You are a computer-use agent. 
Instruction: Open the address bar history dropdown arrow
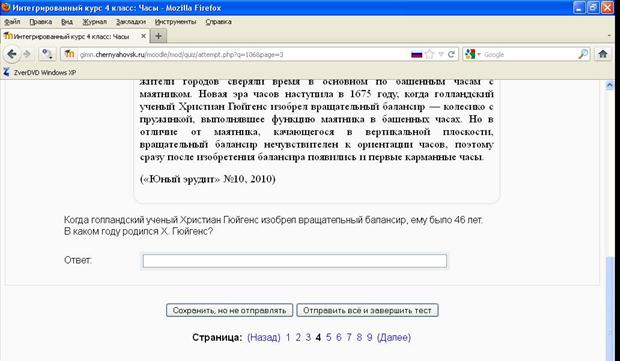441,55
